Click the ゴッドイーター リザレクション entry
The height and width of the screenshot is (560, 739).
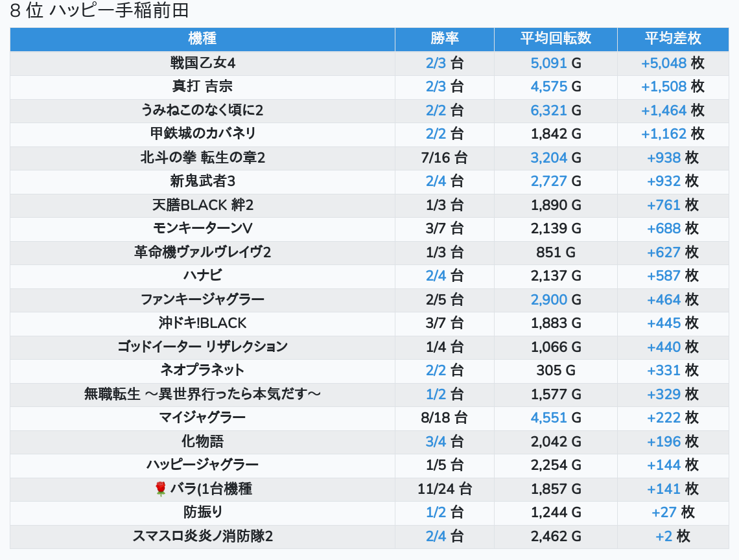pos(202,347)
